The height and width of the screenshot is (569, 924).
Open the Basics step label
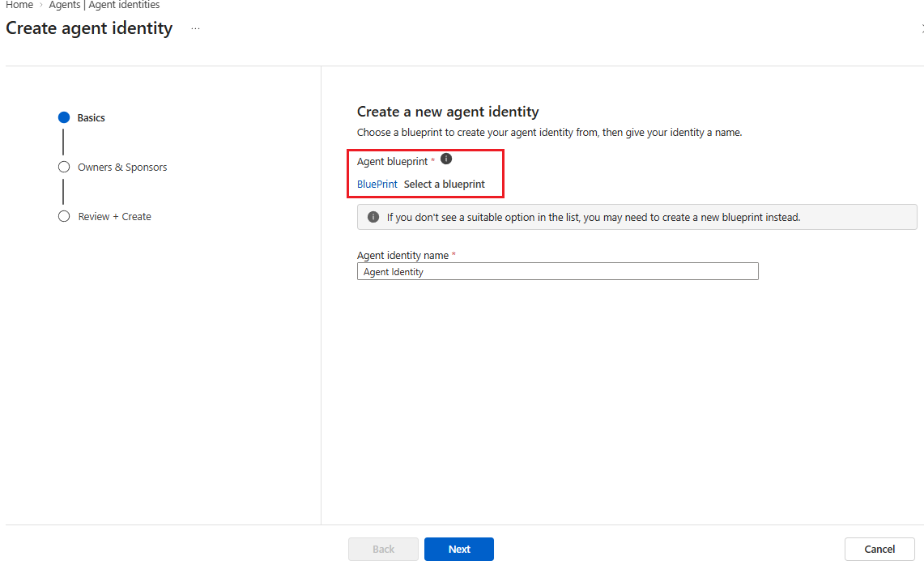click(92, 118)
